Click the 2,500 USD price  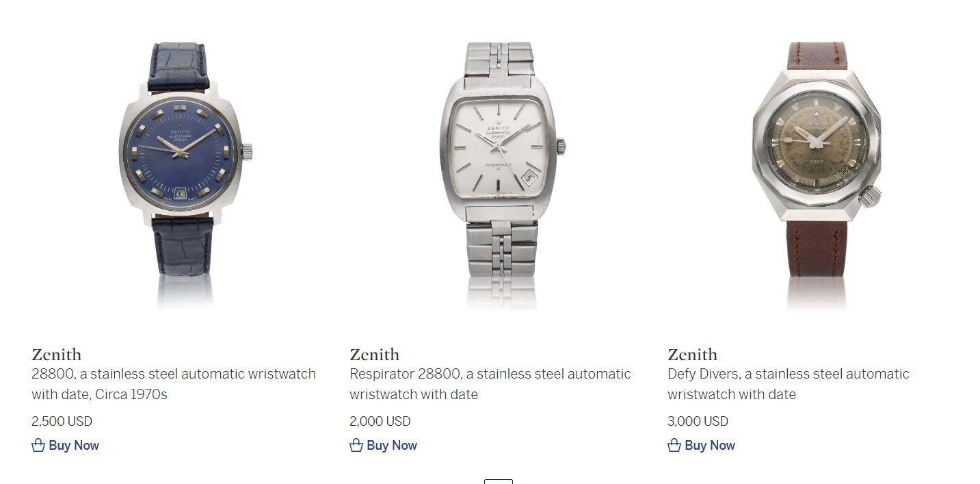[x=62, y=421]
